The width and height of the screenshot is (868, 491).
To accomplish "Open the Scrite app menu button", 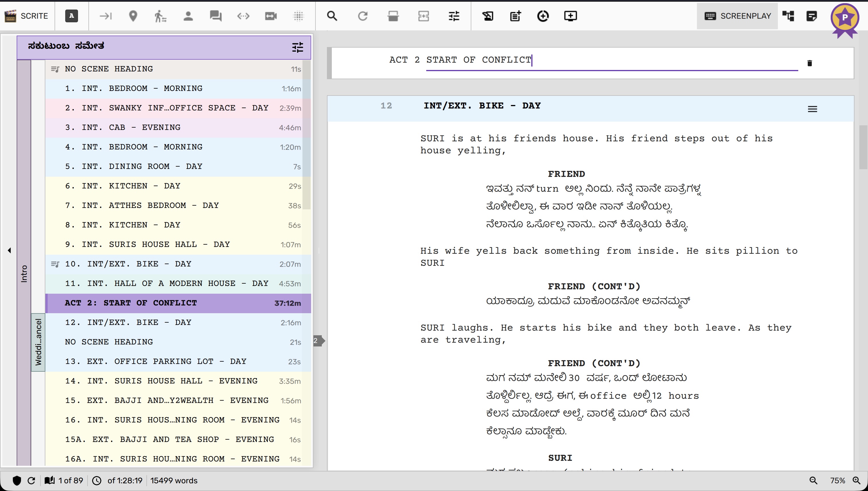I will 27,16.
